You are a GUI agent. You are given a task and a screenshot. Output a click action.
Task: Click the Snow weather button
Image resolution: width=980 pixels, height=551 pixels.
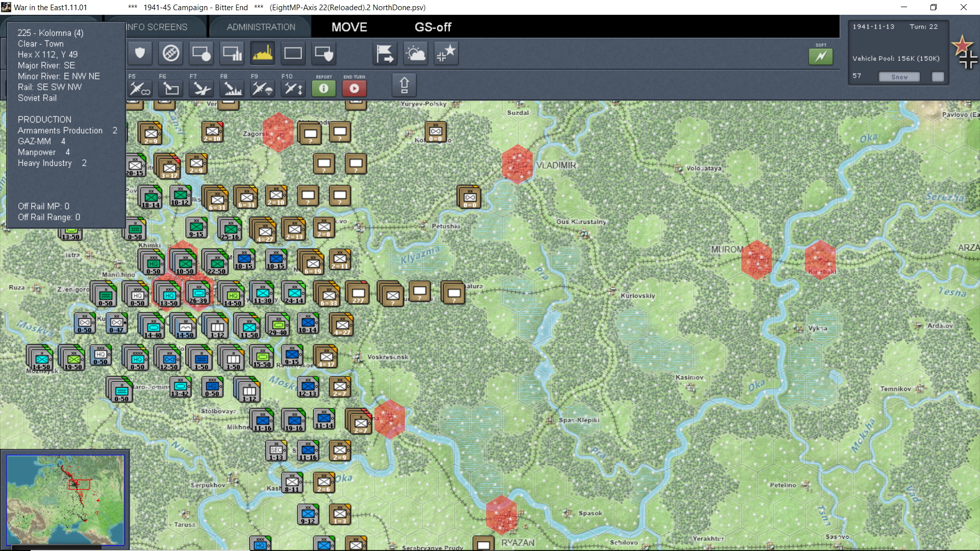899,77
